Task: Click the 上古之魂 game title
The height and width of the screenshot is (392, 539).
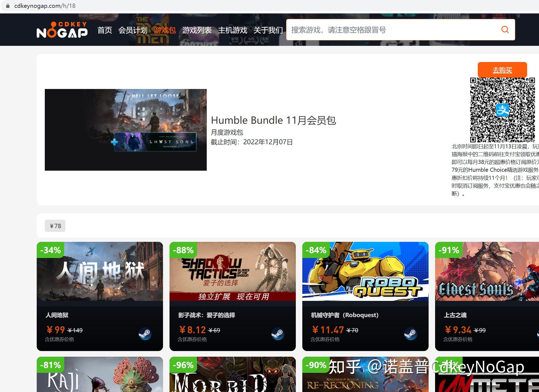Action: [455, 315]
